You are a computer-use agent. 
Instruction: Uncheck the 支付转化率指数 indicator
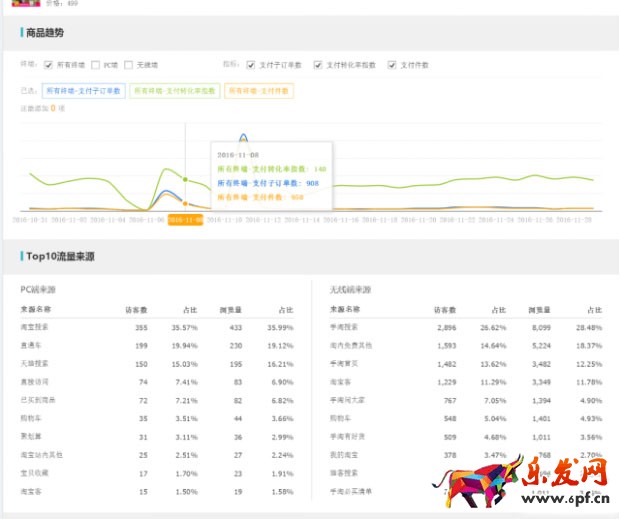coord(318,65)
